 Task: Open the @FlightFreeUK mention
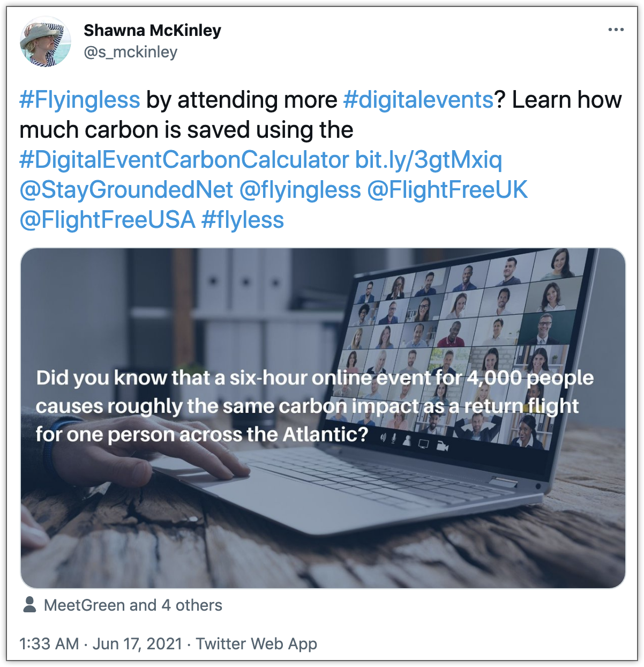click(x=447, y=190)
